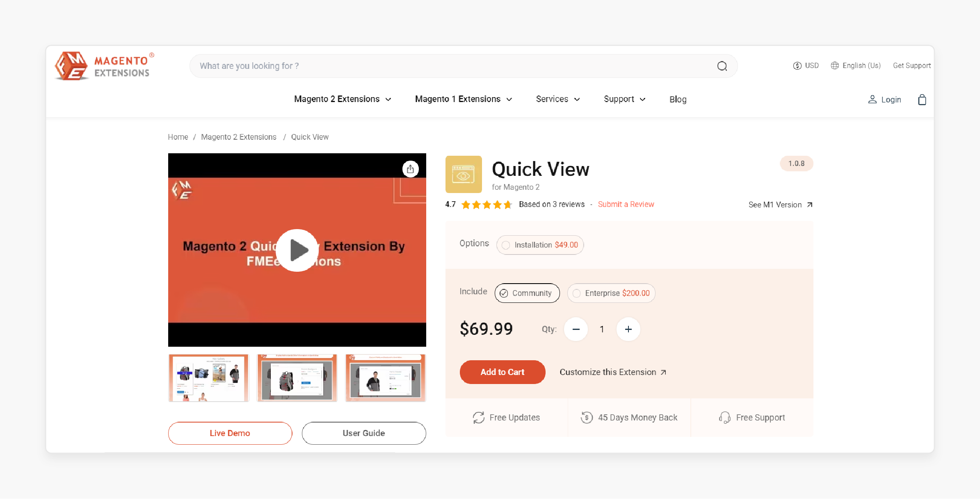Decrease quantity with the minus button
The height and width of the screenshot is (500, 980).
pos(576,329)
